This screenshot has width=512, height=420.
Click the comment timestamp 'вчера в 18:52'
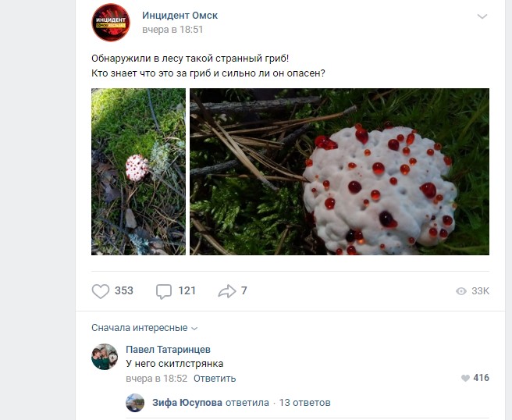[157, 379]
